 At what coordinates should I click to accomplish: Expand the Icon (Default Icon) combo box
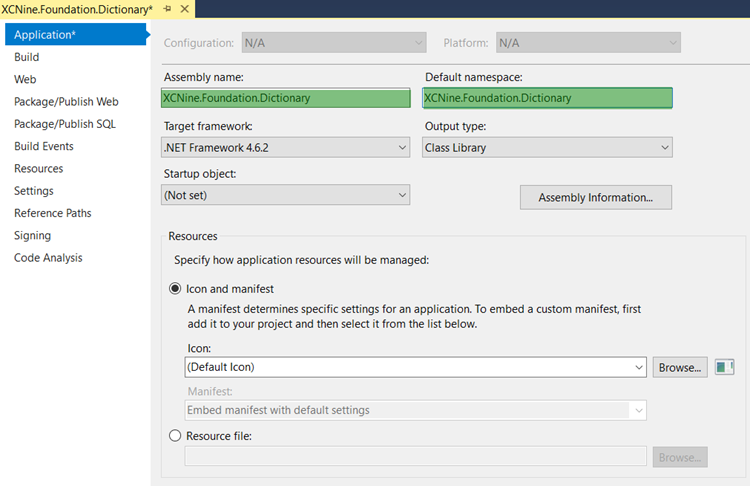click(x=416, y=367)
